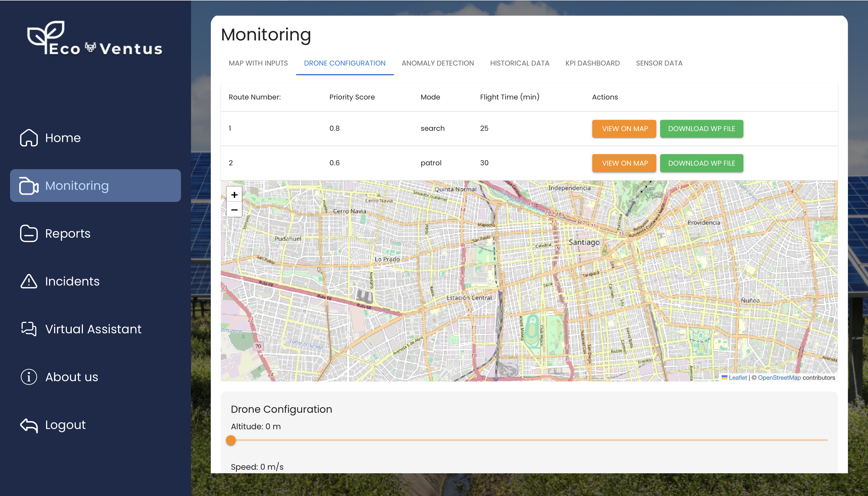This screenshot has width=868, height=496.
Task: Click the Incidents alert icon
Action: [x=29, y=281]
